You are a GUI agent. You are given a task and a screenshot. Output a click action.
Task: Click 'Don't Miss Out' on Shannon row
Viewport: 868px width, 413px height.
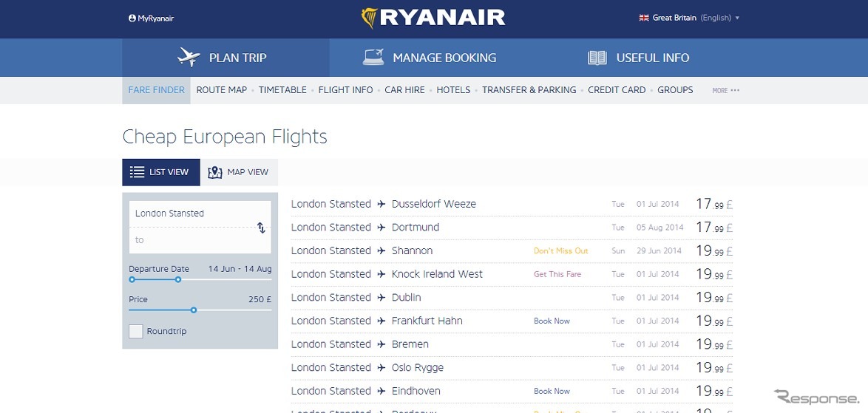point(560,251)
